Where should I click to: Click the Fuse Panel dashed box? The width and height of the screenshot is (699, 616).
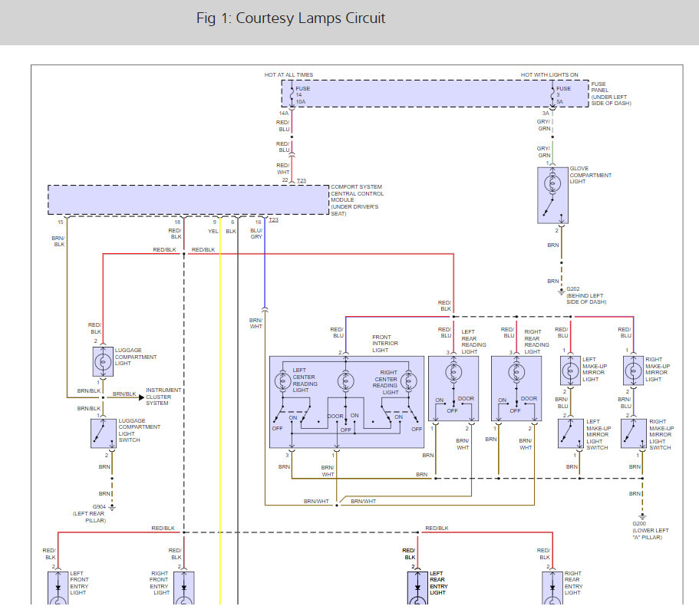[x=434, y=94]
